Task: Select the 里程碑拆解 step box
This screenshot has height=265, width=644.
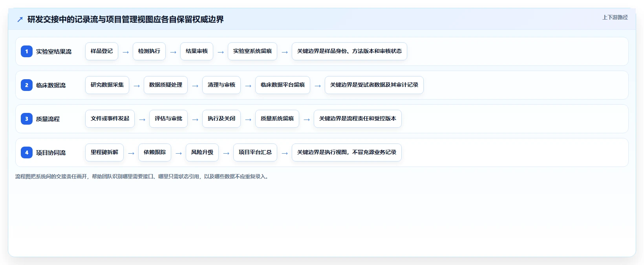Action: click(x=104, y=152)
